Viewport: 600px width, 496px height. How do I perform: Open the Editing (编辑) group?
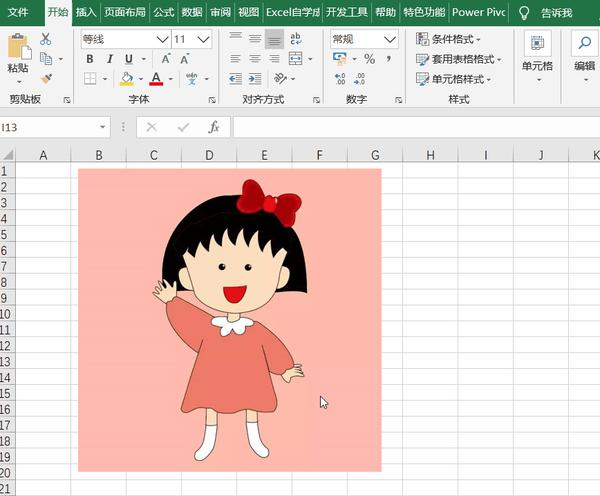click(x=585, y=57)
